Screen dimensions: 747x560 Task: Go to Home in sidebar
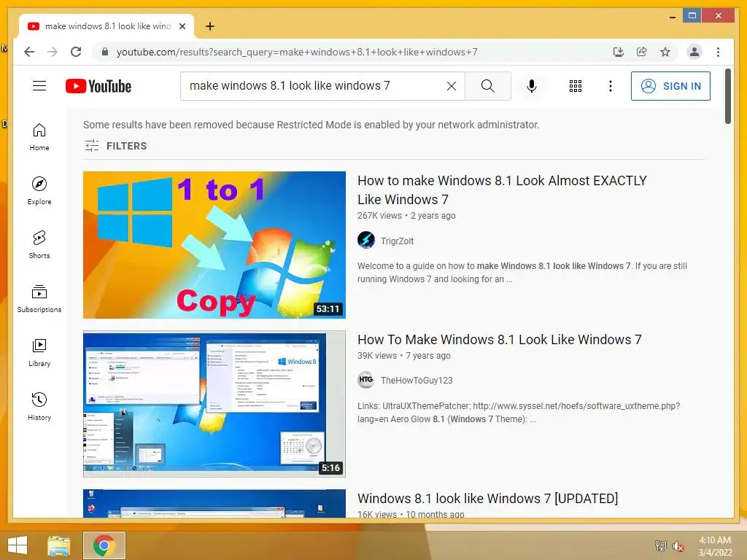pyautogui.click(x=39, y=137)
